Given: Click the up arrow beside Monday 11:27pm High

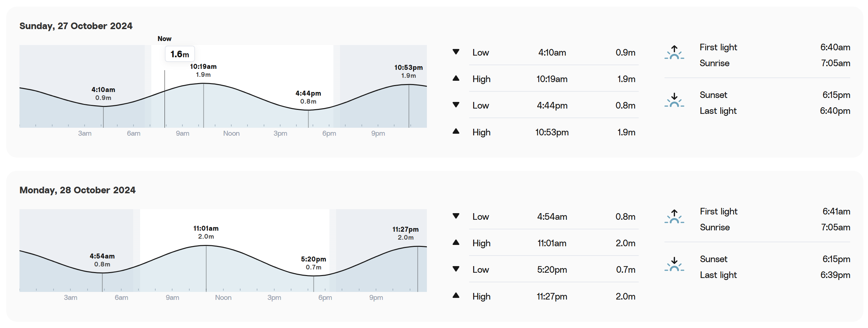Looking at the screenshot, I should 456,295.
